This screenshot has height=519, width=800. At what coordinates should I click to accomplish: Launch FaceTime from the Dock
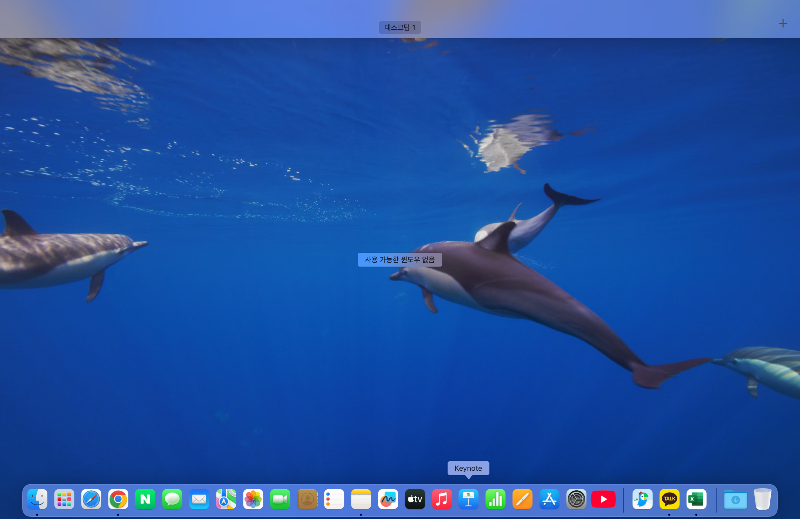[x=280, y=499]
